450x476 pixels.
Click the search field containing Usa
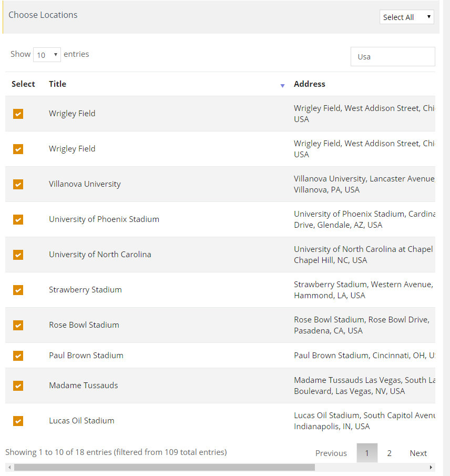coord(393,57)
